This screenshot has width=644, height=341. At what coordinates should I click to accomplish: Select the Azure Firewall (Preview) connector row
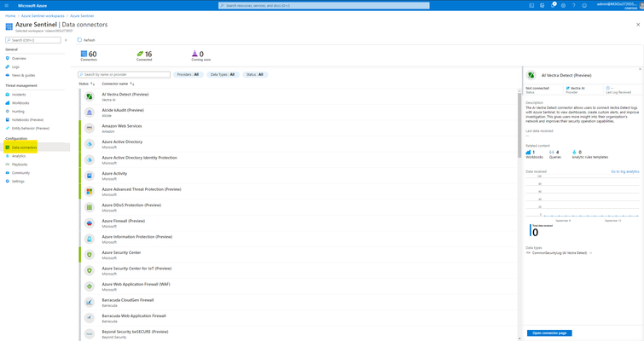[298, 223]
